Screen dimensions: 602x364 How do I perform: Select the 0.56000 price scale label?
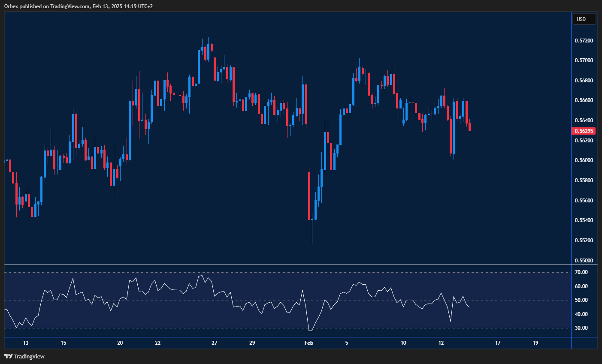tap(584, 160)
